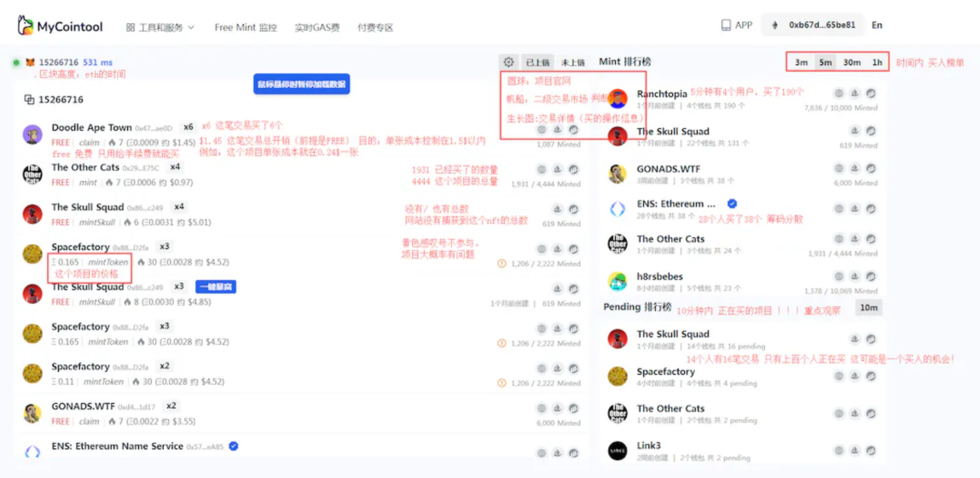Click the Mint 排行榜 heading
The image size is (980, 478).
point(625,61)
